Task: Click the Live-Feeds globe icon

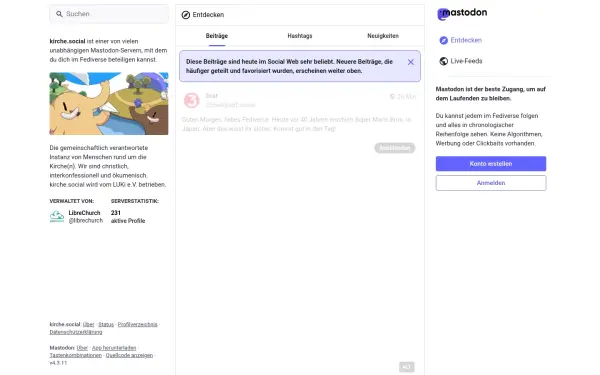Action: [443, 61]
